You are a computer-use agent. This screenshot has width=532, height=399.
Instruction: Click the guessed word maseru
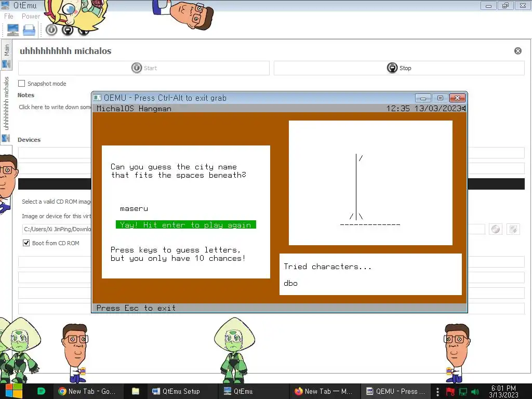(x=134, y=209)
